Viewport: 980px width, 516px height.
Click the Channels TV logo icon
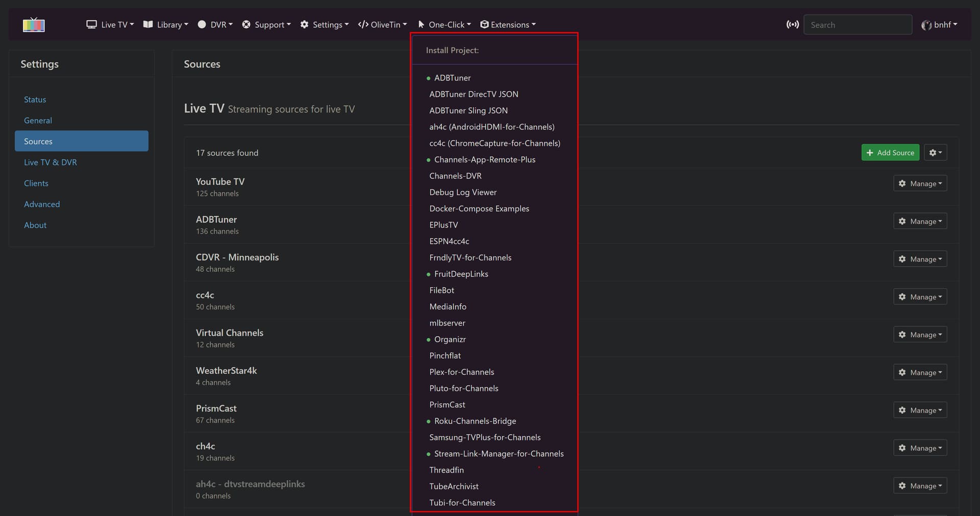click(34, 25)
